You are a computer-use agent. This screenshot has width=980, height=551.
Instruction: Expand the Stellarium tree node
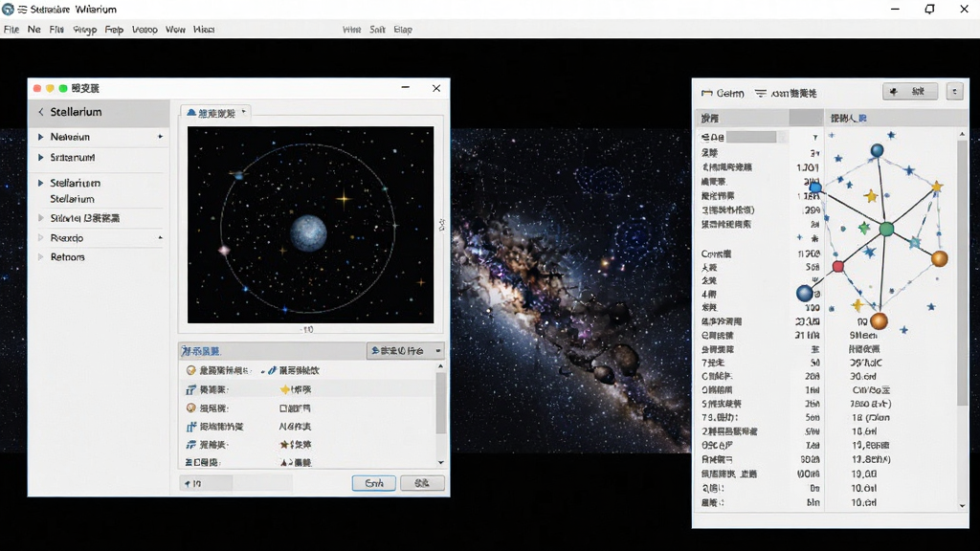(40, 183)
